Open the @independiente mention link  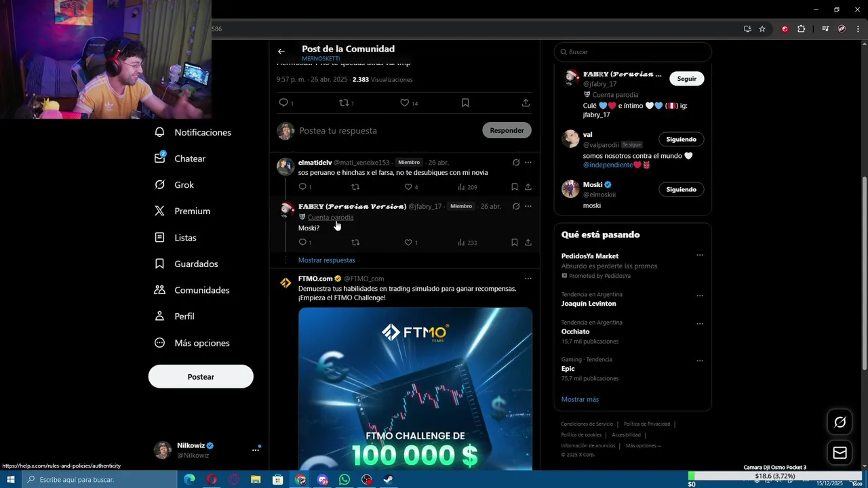coord(608,165)
